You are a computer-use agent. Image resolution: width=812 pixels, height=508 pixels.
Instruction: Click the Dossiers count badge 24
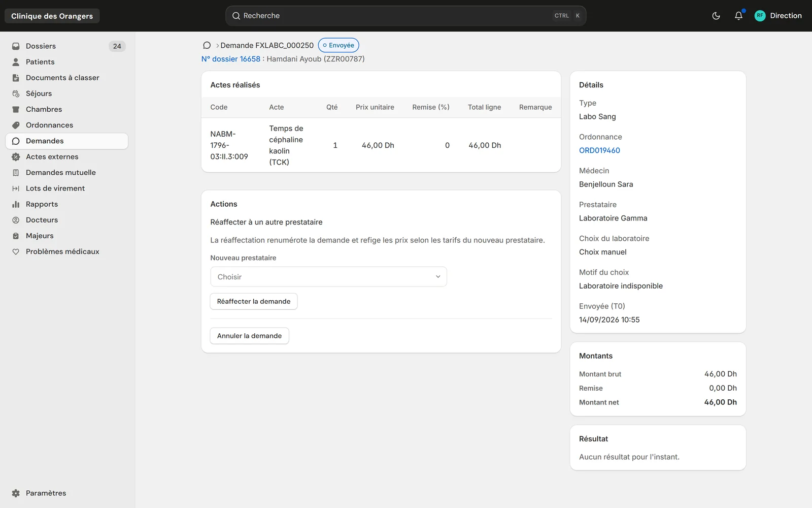(117, 46)
